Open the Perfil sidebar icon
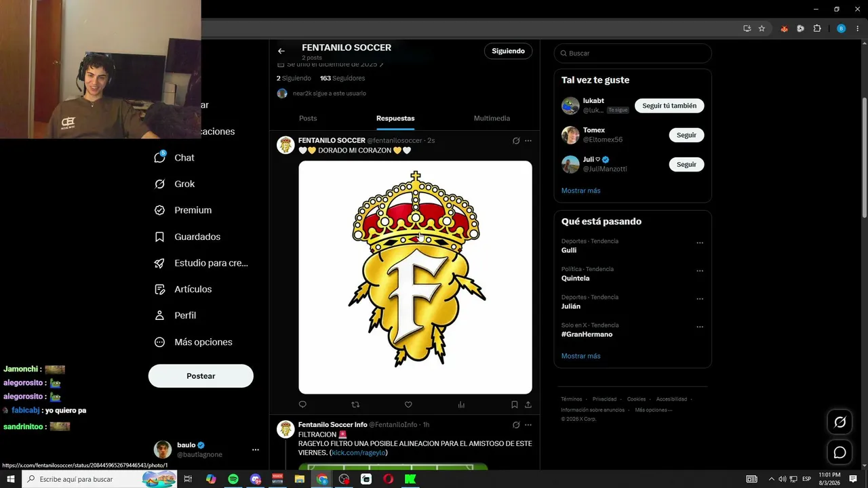The width and height of the screenshot is (868, 488). pos(160,315)
